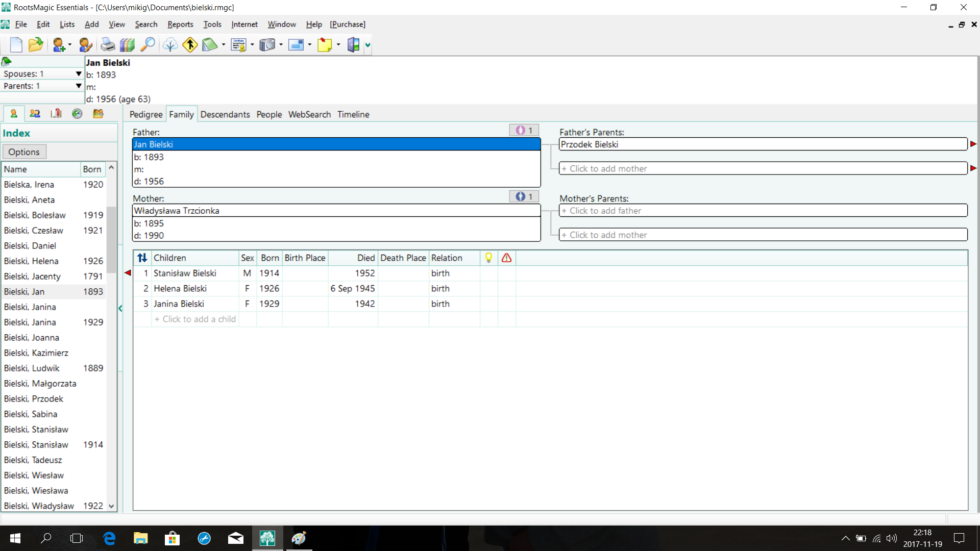This screenshot has width=980, height=551.
Task: Click the camera Media icon
Action: point(267,45)
